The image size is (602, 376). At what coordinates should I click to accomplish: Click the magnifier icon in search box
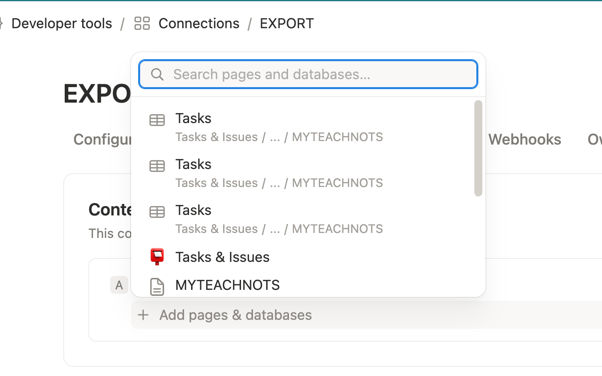coord(157,74)
